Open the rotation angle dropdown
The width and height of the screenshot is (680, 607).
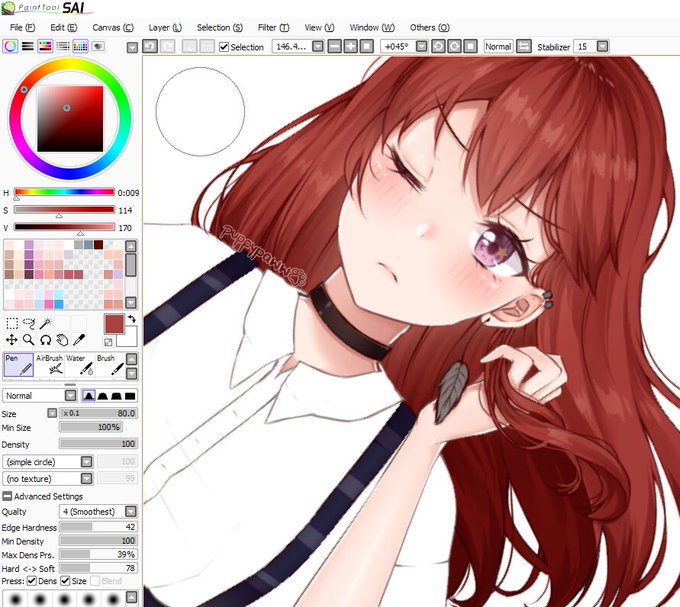422,46
